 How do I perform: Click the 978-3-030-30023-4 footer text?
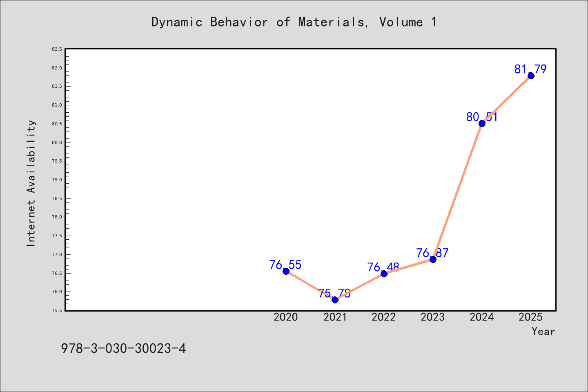click(124, 349)
